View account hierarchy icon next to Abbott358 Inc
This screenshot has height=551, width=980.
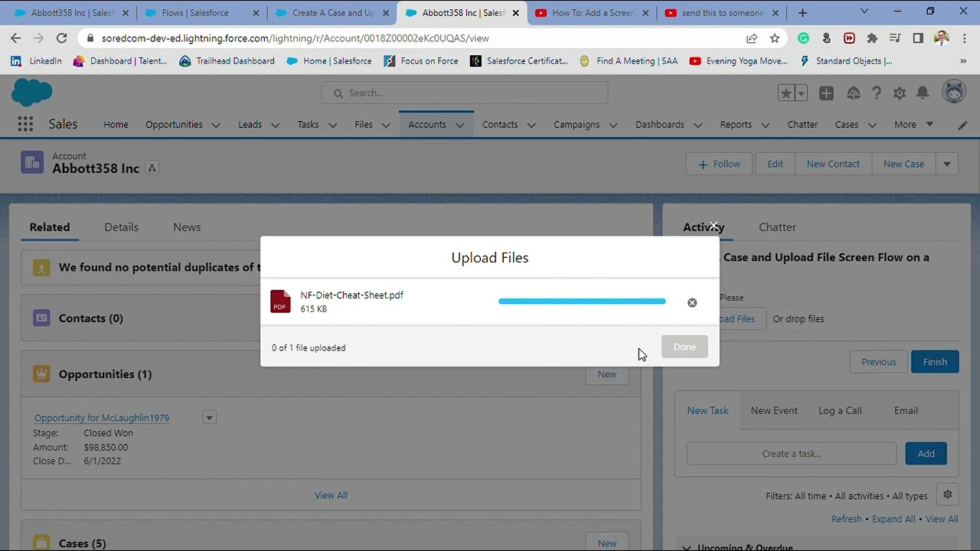[152, 168]
